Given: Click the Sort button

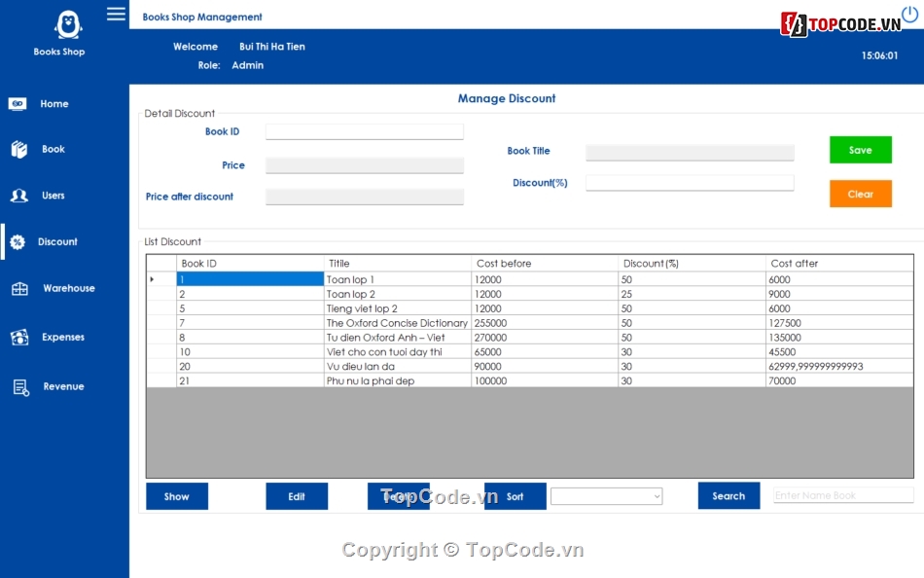Looking at the screenshot, I should pos(515,496).
